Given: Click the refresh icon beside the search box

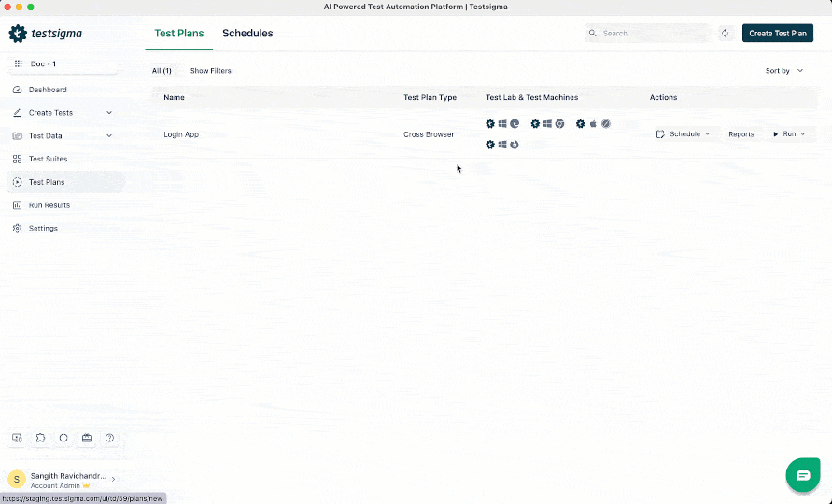Looking at the screenshot, I should point(725,34).
